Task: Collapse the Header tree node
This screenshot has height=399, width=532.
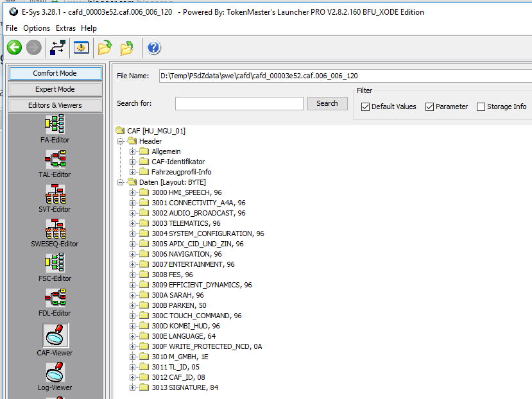Action: [121, 141]
